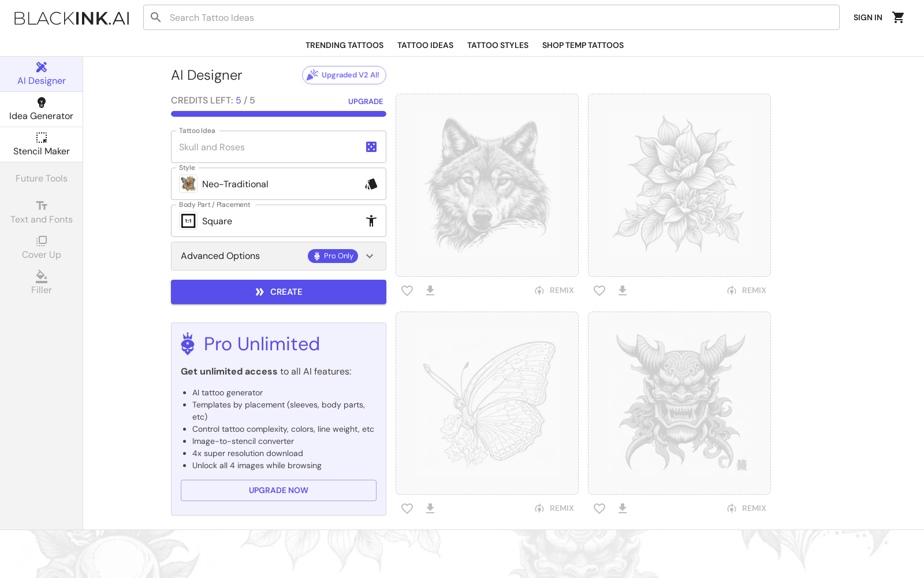Click the 'Future Tools' sidebar label
The width and height of the screenshot is (924, 578).
coord(42,179)
